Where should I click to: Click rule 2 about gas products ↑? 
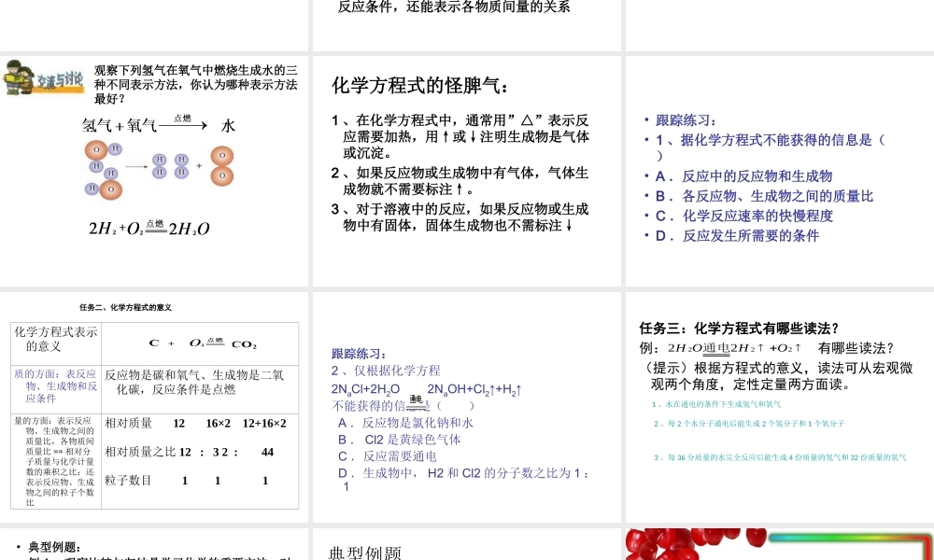point(460,181)
